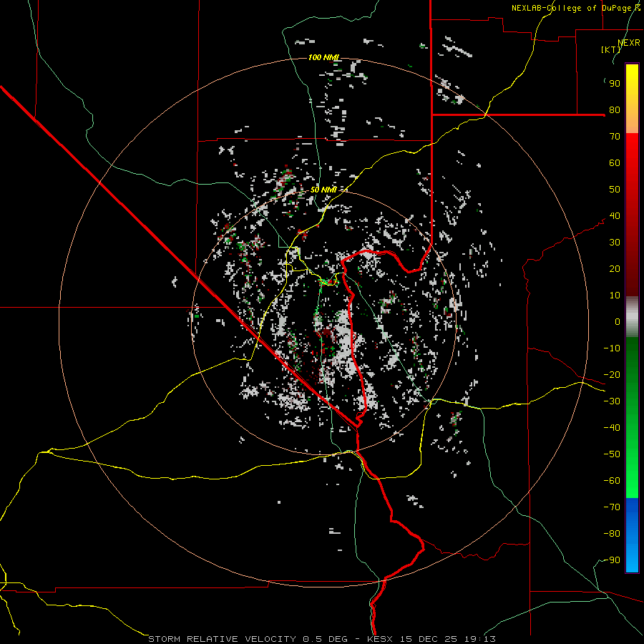Click the 10 value on velocity scale

pyautogui.click(x=615, y=296)
